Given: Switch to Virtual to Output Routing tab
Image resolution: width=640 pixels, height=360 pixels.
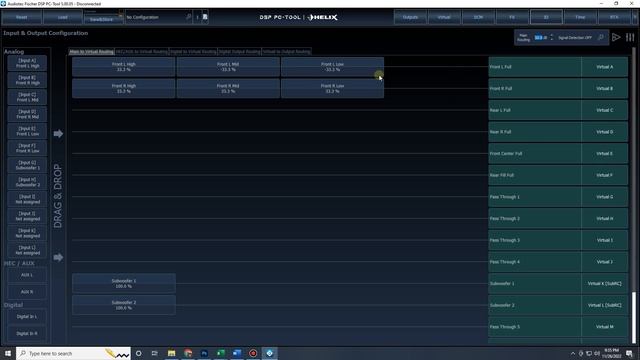Looking at the screenshot, I should 287,51.
